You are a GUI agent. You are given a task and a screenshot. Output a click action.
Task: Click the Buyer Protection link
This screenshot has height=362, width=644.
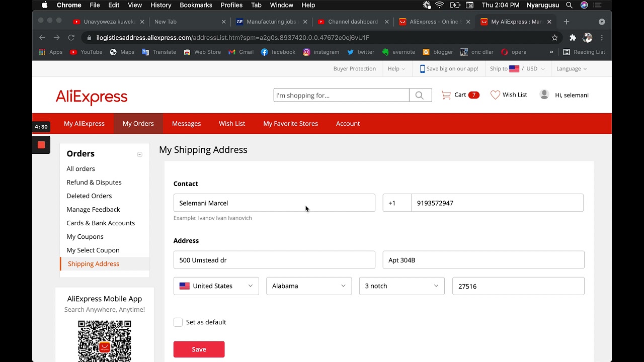pyautogui.click(x=355, y=69)
